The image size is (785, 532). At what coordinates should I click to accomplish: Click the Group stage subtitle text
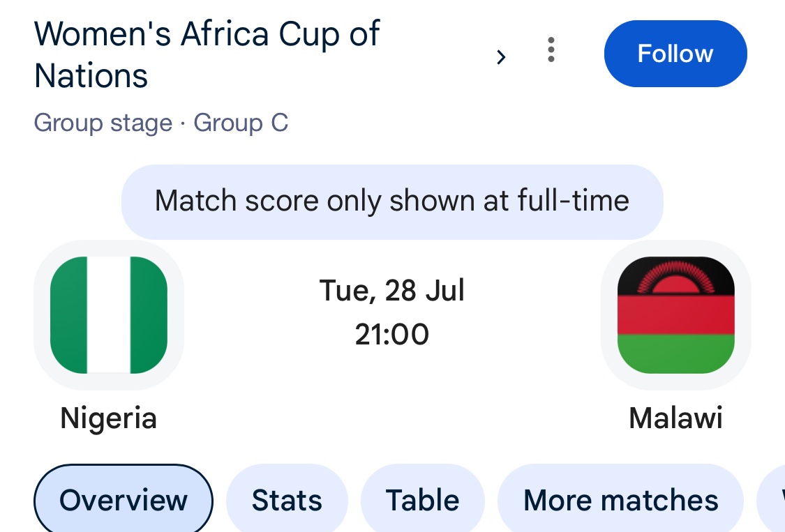click(103, 123)
